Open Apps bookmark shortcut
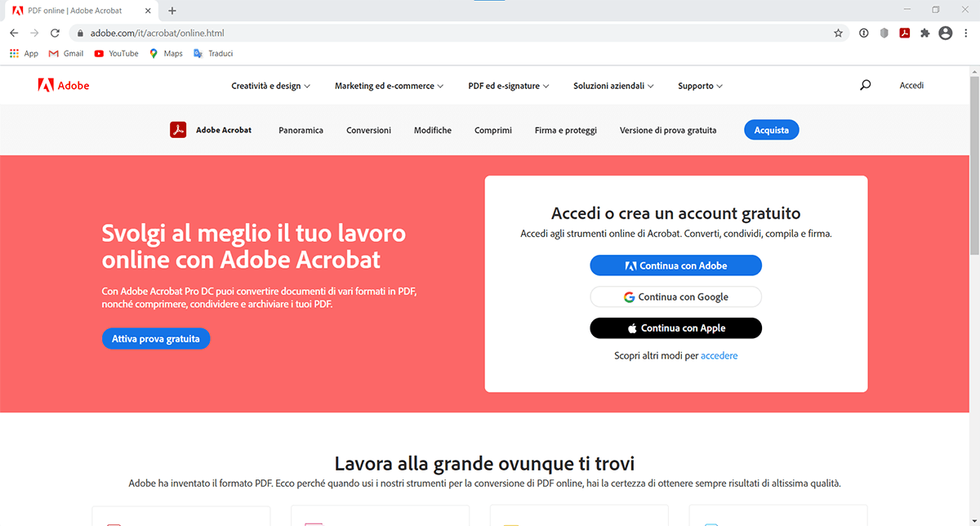 [x=24, y=54]
